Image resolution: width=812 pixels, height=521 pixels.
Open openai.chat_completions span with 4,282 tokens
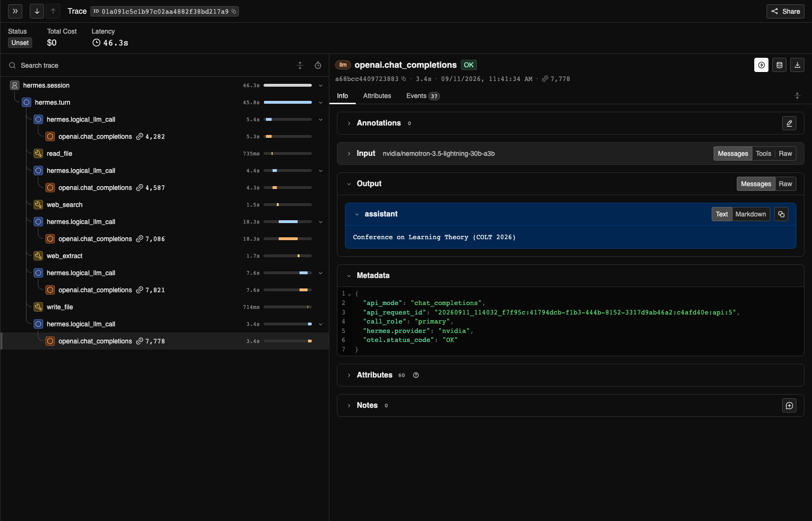pos(165,136)
